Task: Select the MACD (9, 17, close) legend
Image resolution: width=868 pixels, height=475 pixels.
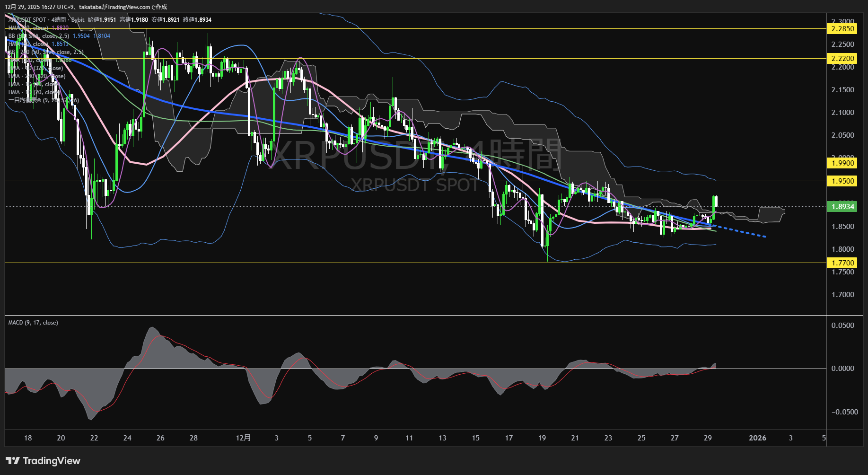Action: point(33,323)
